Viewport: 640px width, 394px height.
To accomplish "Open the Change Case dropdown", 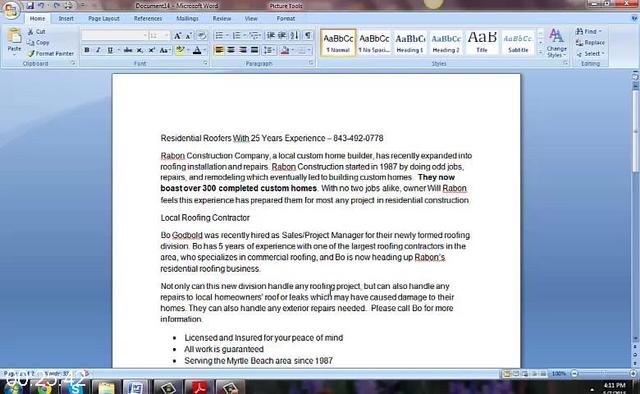I will pos(164,50).
